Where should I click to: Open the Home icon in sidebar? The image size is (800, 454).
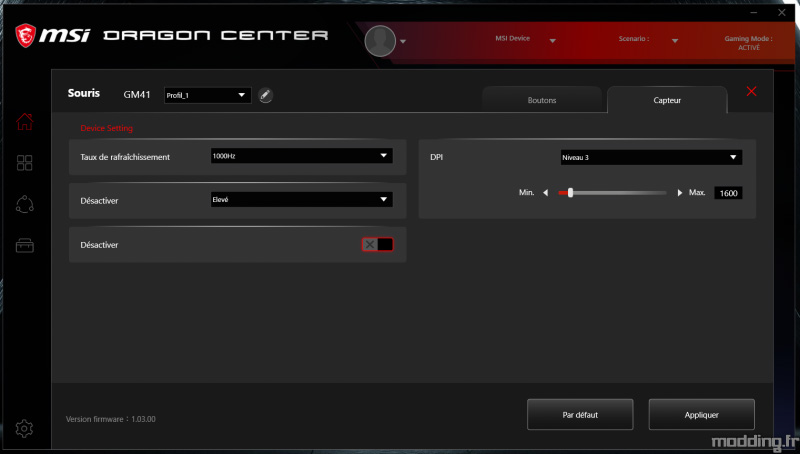(x=24, y=121)
